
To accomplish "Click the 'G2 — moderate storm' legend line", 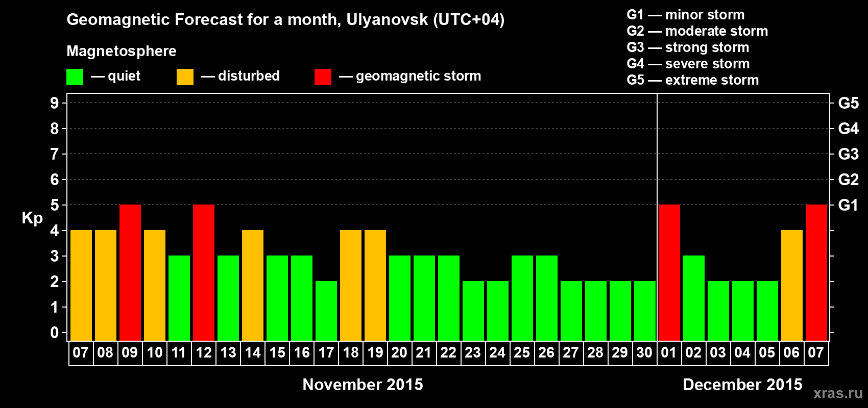I will click(x=697, y=31).
